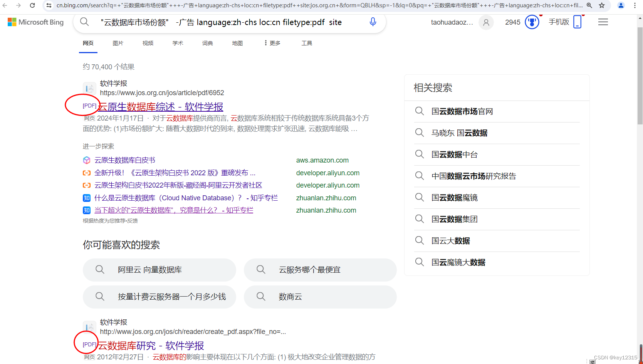The width and height of the screenshot is (643, 364).
Task: Go back with the browser back arrow
Action: point(5,5)
